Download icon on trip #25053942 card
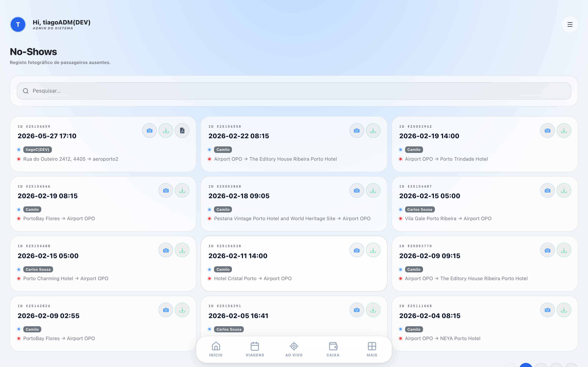The image size is (588, 367). 564,130
